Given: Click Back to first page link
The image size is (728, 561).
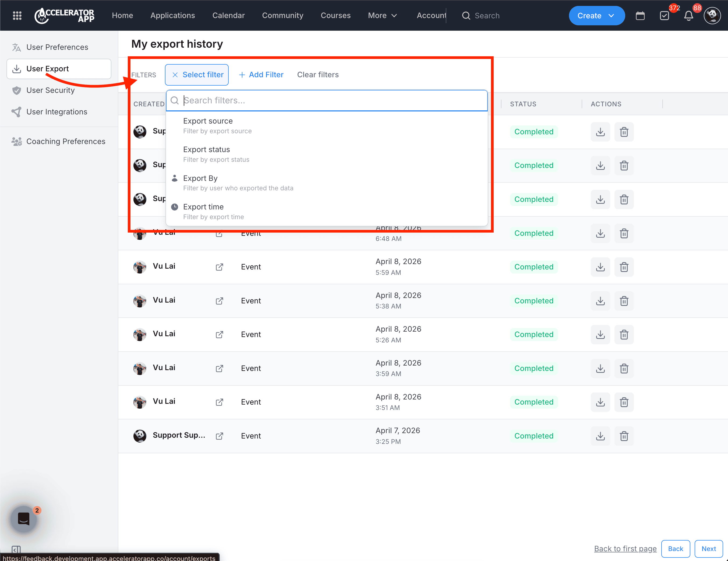Looking at the screenshot, I should 625,549.
